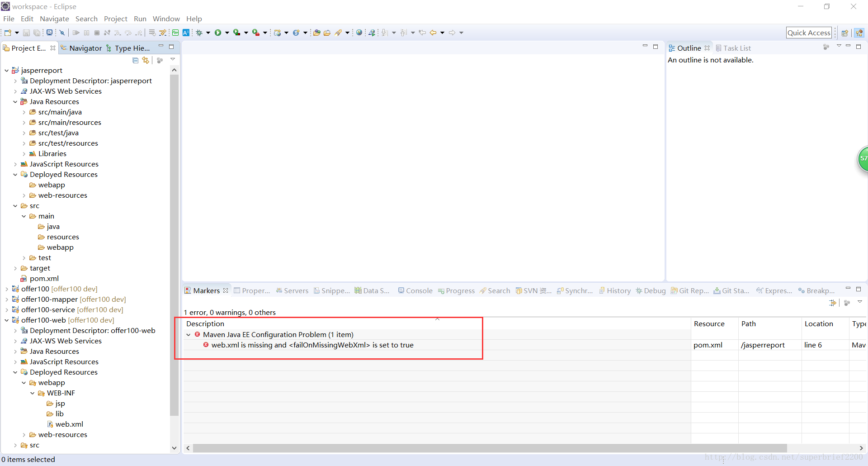Toggle Skip All Breakpoints in the toolbar
This screenshot has height=466, width=868.
coord(62,33)
